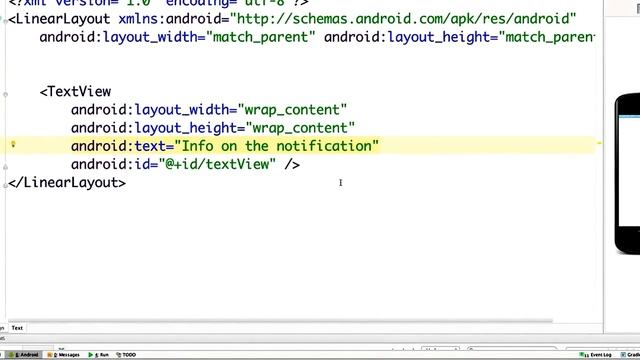Open the Event Log tool window

point(596,355)
